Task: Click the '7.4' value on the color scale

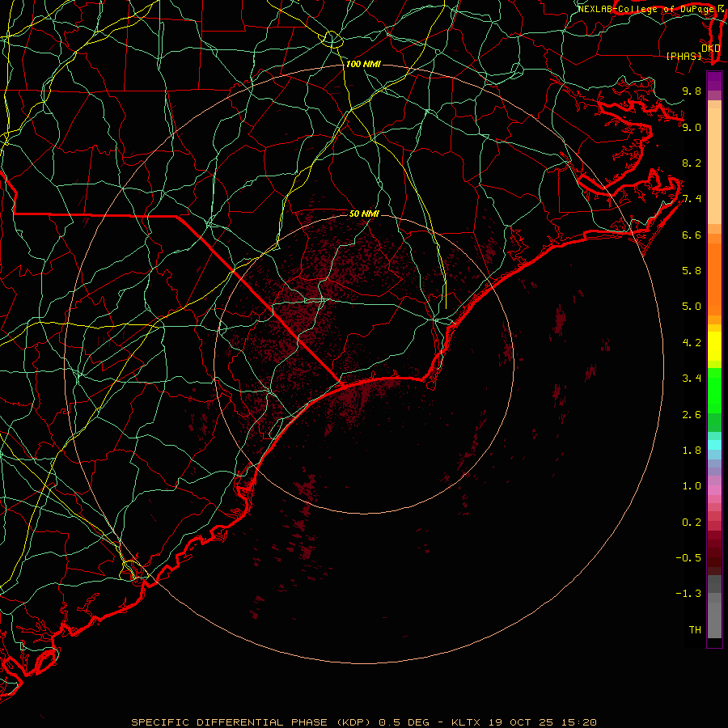Action: (x=692, y=199)
